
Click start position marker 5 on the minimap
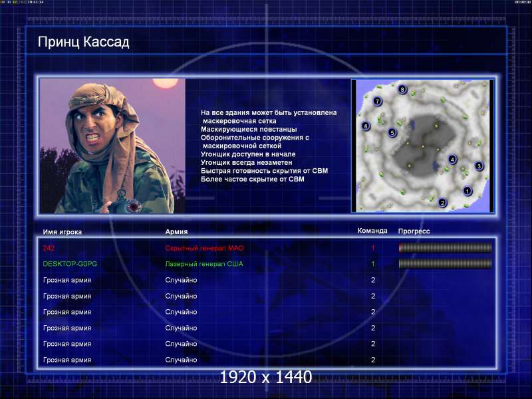[392, 133]
